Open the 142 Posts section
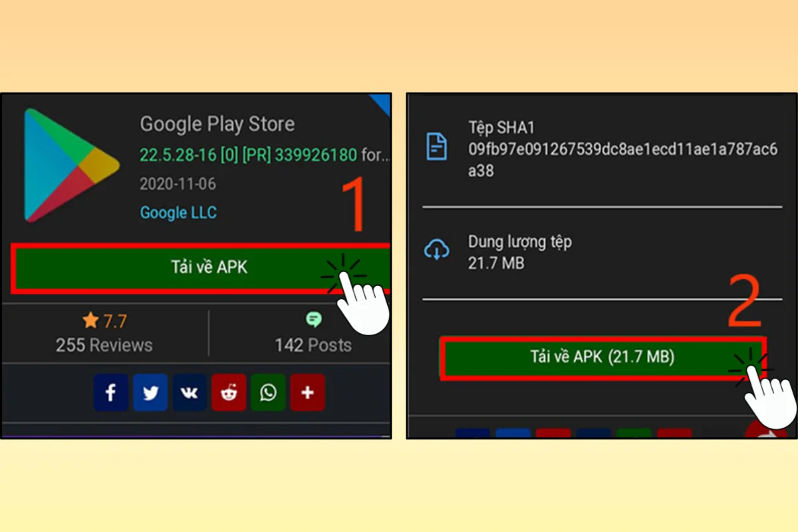The width and height of the screenshot is (798, 532). pos(313,345)
